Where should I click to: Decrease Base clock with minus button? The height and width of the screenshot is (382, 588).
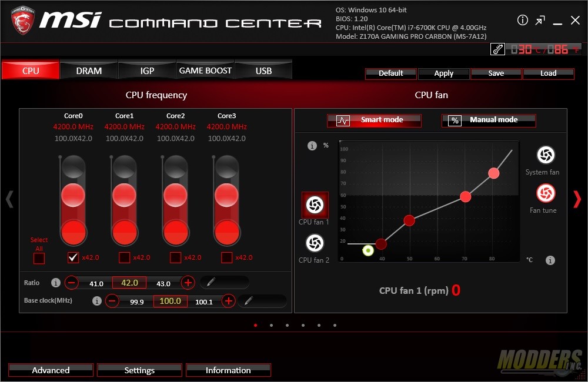[x=112, y=301]
